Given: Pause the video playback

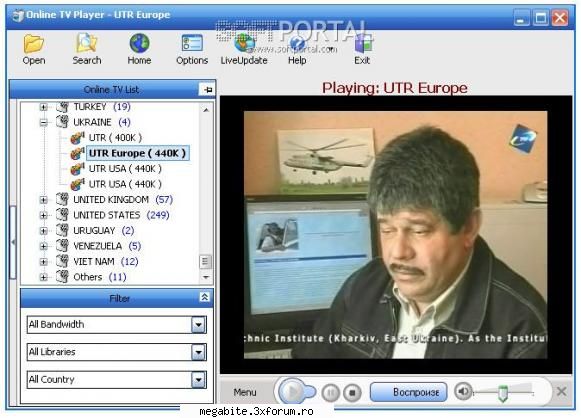Looking at the screenshot, I should 331,392.
